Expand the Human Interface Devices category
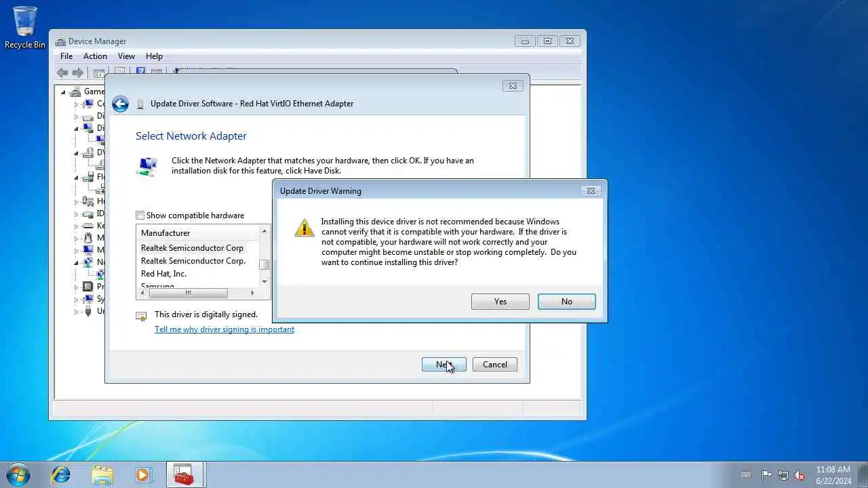The height and width of the screenshot is (488, 868). [x=77, y=201]
